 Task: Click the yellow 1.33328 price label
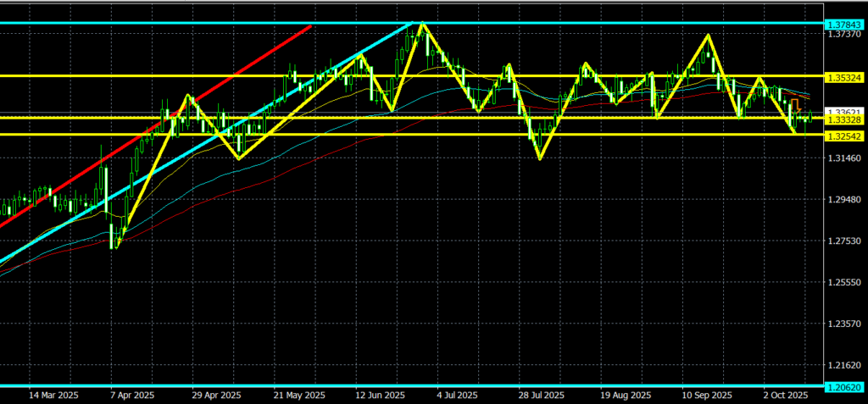tap(843, 119)
